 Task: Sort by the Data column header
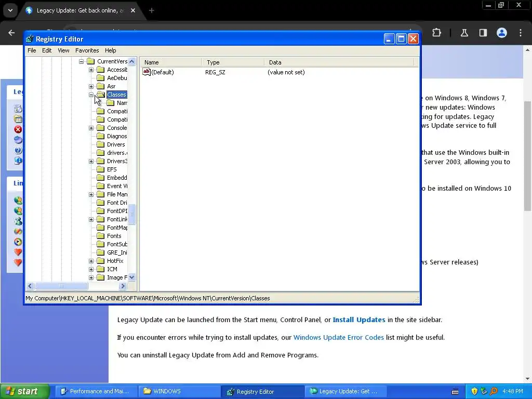339,62
